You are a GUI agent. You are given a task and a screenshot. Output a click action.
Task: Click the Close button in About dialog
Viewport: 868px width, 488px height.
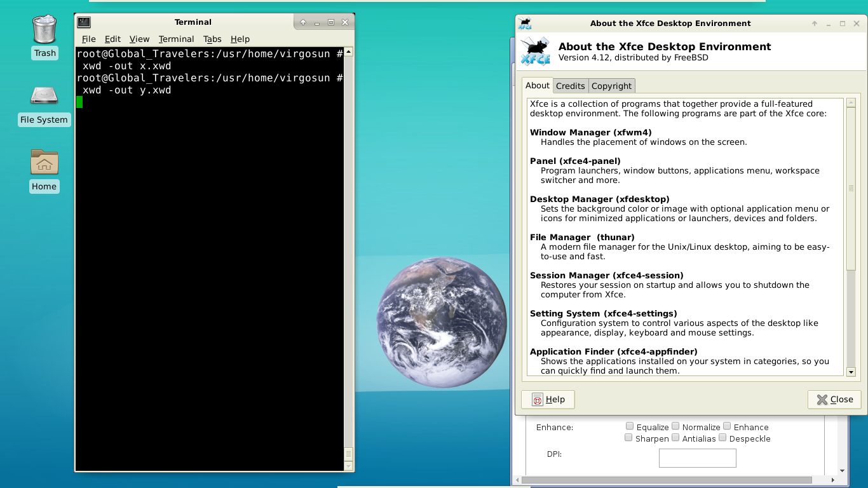tap(834, 399)
